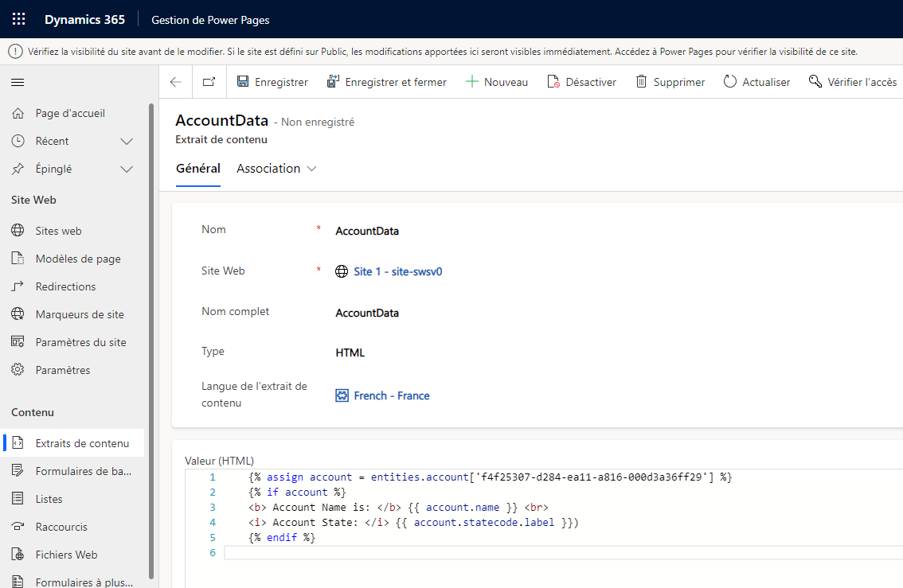
Task: Click the Actualiser button label
Action: 766,82
